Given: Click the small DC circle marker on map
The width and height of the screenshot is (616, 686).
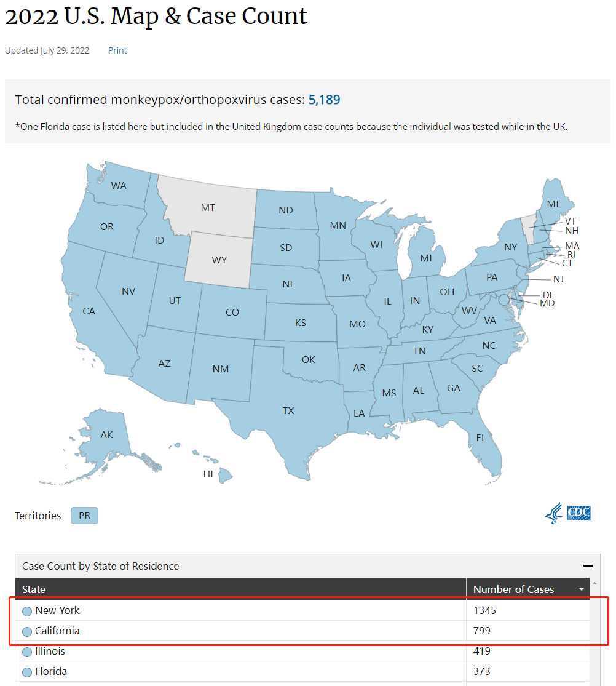Looking at the screenshot, I should (x=503, y=300).
